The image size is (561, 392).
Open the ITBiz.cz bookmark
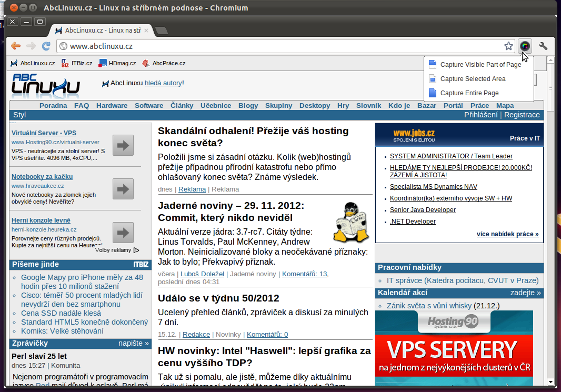pyautogui.click(x=76, y=63)
